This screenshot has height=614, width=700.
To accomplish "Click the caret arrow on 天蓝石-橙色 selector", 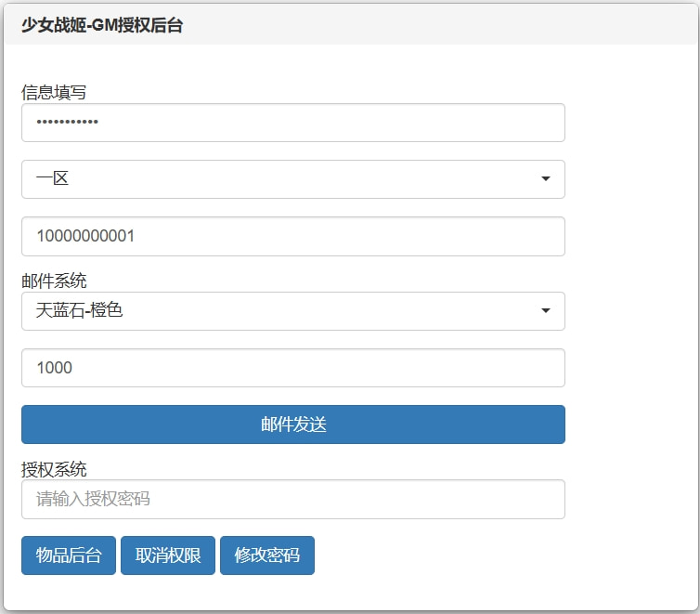I will coord(545,311).
